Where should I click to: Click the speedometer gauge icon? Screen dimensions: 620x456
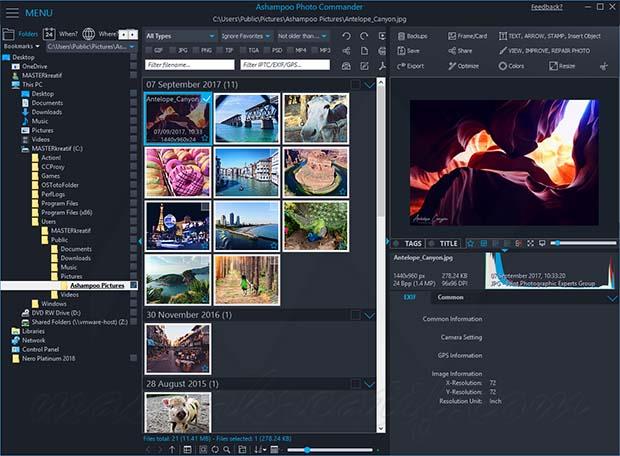click(346, 66)
